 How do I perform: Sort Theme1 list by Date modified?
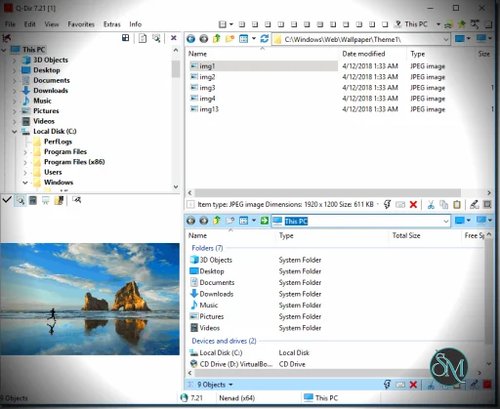[x=364, y=54]
